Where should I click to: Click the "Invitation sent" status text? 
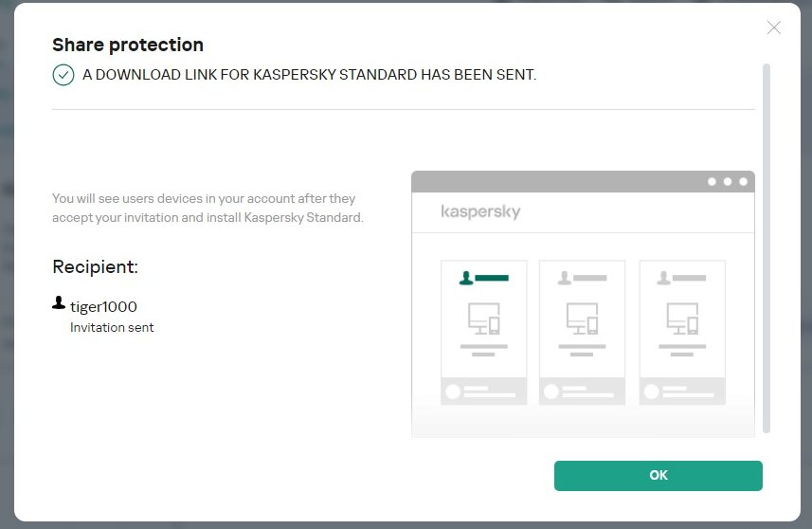click(112, 327)
